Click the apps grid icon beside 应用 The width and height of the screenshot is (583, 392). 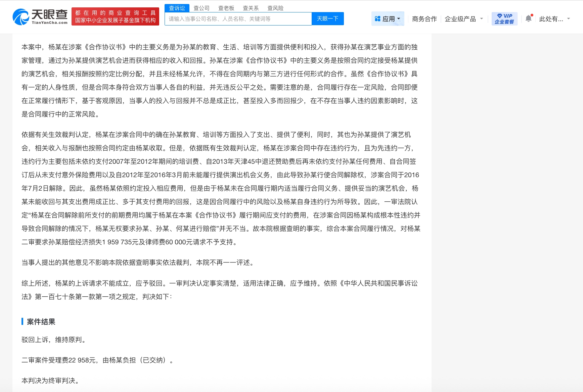click(x=378, y=18)
